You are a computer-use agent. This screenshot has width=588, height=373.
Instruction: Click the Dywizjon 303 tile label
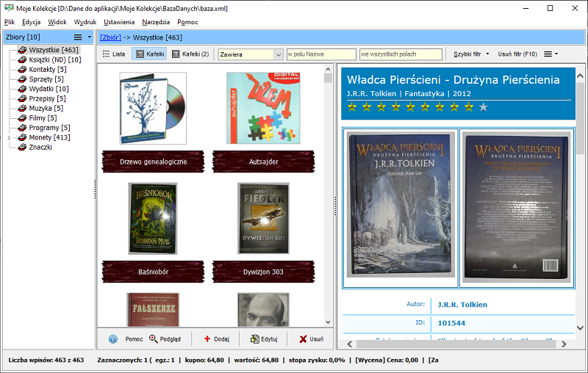pos(263,272)
